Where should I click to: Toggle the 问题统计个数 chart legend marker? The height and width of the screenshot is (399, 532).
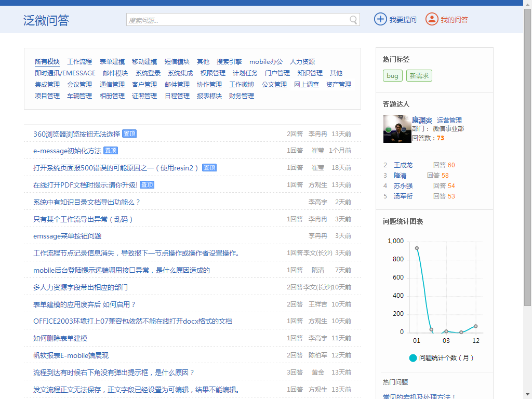pos(413,358)
